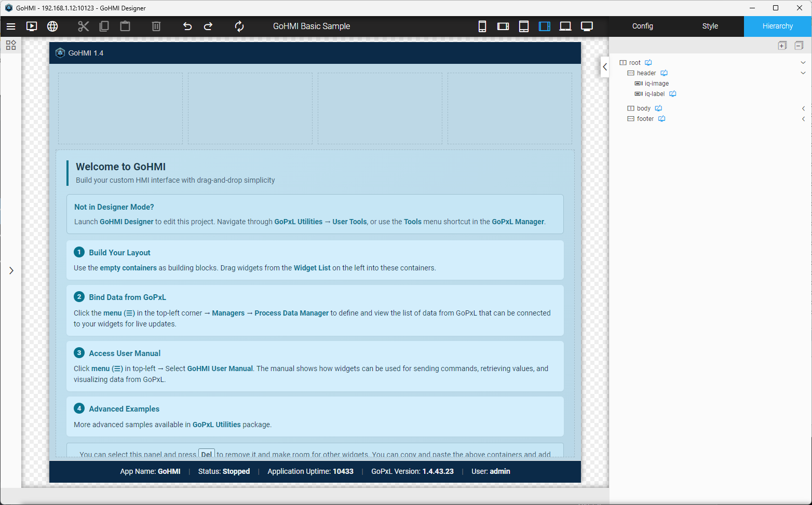Switch to the Config tab

click(x=642, y=26)
